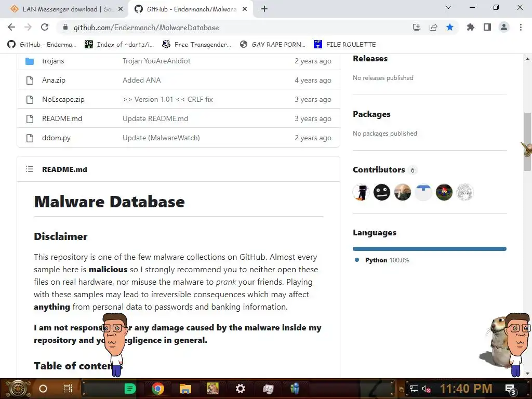The image size is (532, 399).
Task: Click the lock icon in address bar
Action: tap(65, 27)
